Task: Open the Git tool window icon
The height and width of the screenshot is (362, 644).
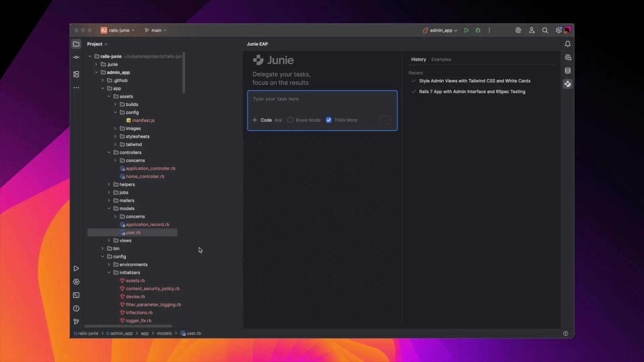Action: click(x=76, y=322)
